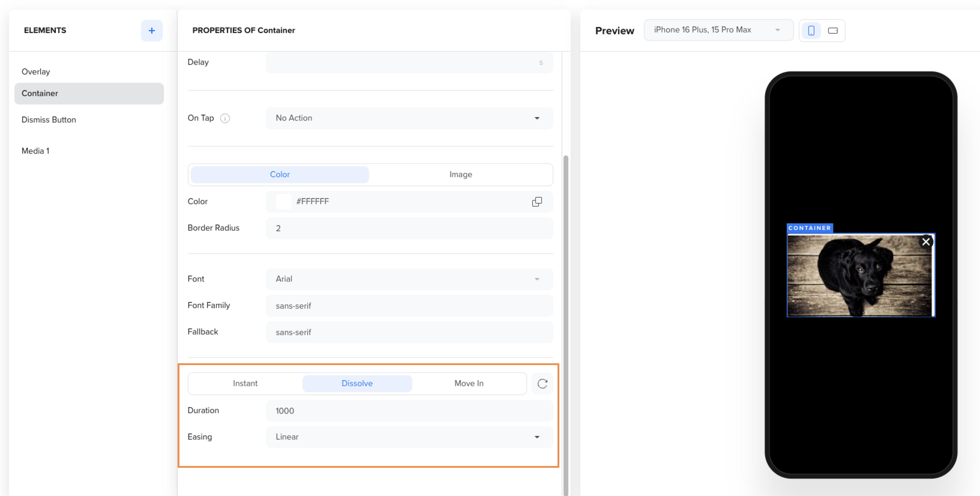Dismiss the preview with the X button
This screenshot has height=496, width=980.
(926, 242)
